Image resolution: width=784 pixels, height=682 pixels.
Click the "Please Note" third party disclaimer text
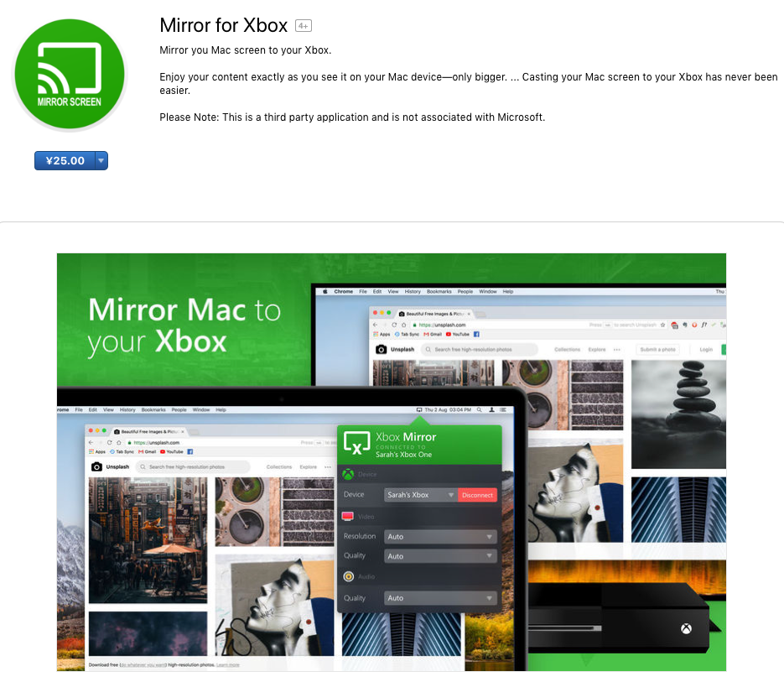(x=352, y=117)
